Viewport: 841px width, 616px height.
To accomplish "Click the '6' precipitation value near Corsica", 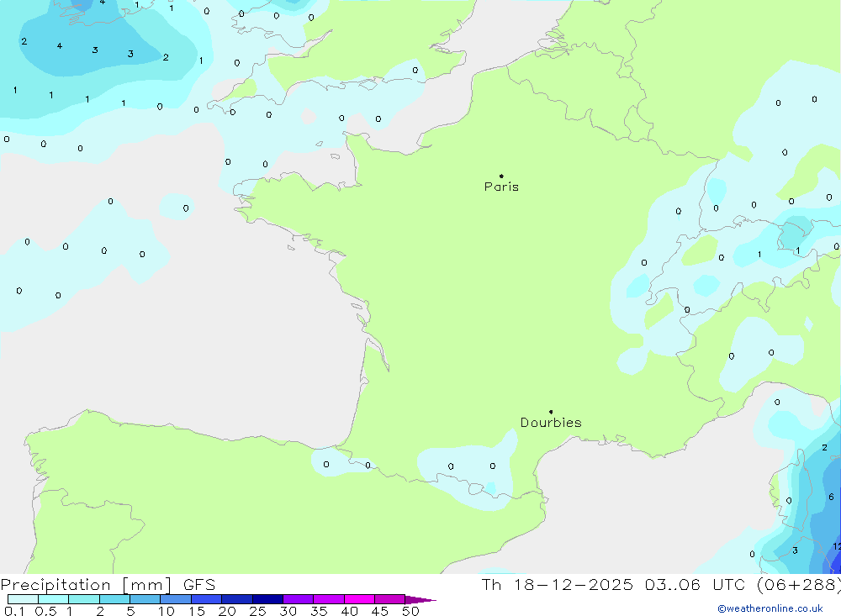I will 832,497.
